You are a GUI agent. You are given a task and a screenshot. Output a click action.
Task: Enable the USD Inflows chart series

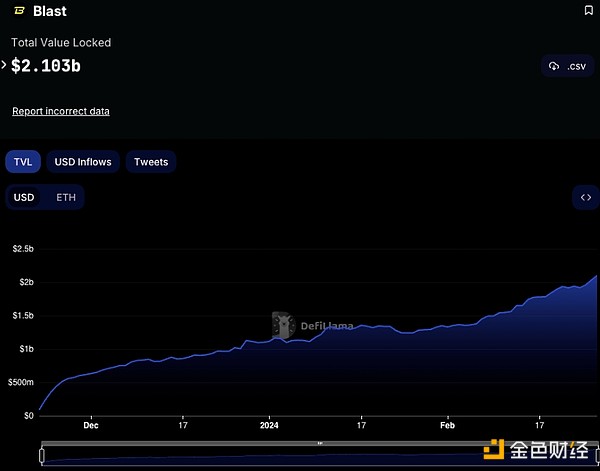[x=83, y=162]
